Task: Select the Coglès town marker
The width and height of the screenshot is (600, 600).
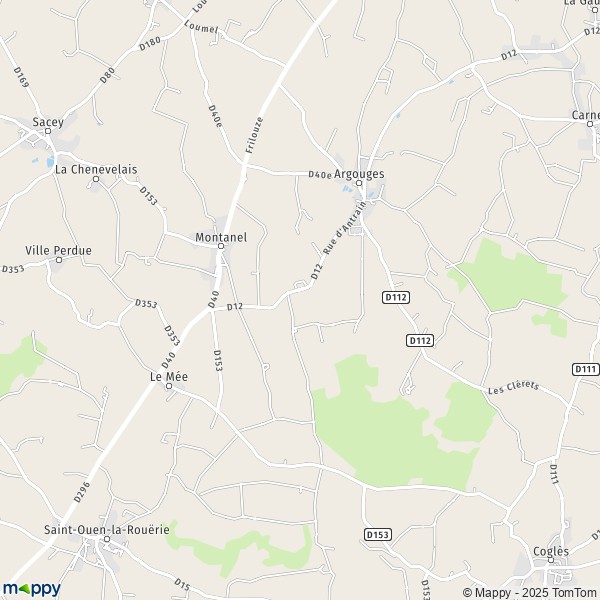Action: [x=551, y=560]
